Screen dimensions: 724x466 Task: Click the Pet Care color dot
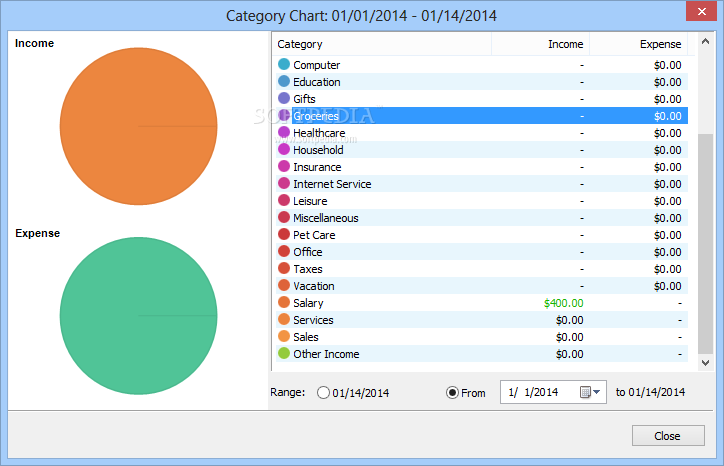point(284,234)
